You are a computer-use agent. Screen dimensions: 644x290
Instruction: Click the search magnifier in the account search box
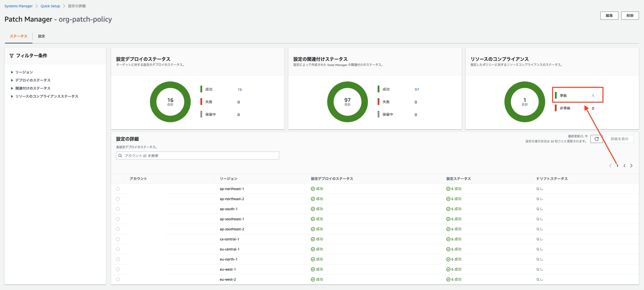tap(120, 155)
